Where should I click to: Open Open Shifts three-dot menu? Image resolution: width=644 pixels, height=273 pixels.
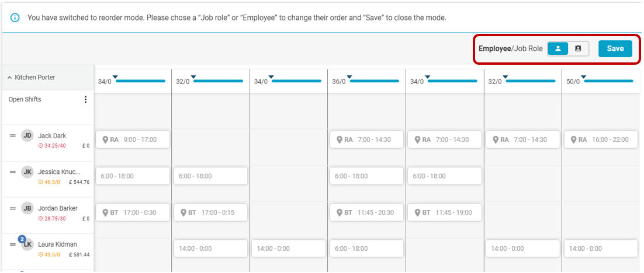[85, 100]
